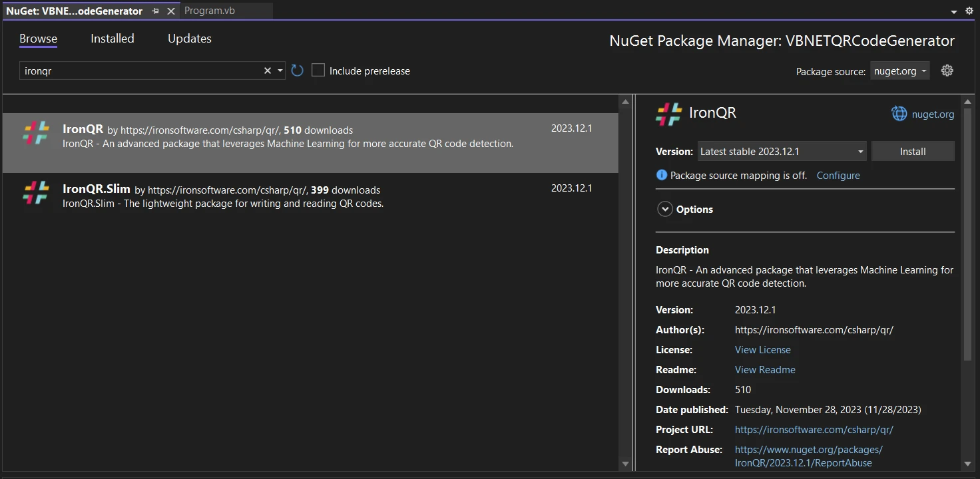980x479 pixels.
Task: Open the Package source dropdown
Action: pyautogui.click(x=900, y=71)
